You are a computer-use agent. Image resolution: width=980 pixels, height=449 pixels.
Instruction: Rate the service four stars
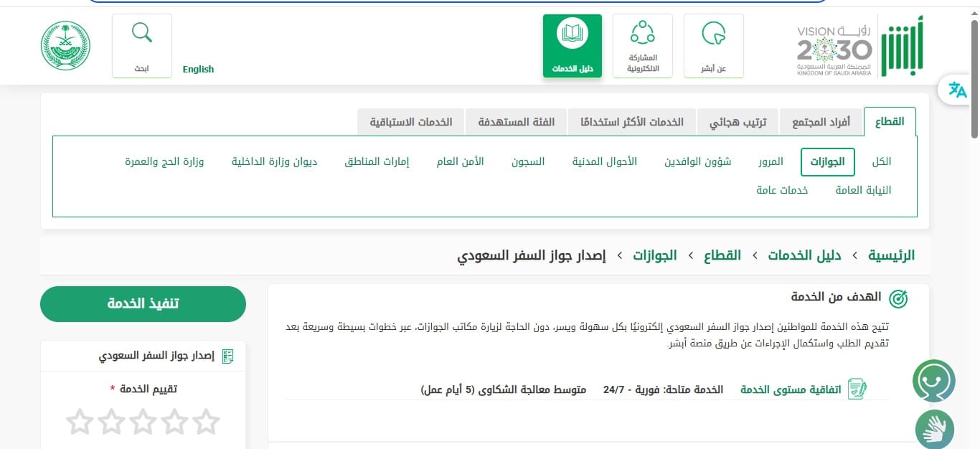[111, 422]
